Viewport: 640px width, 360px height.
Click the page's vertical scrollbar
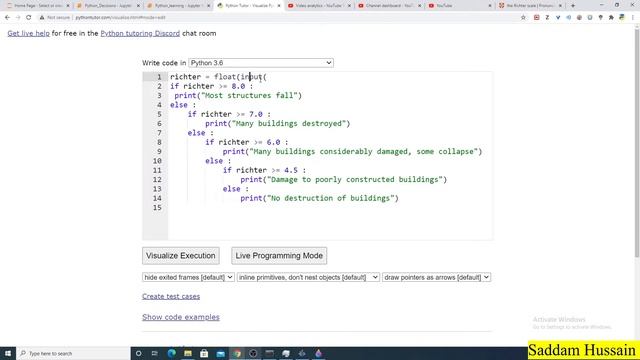[x=636, y=143]
